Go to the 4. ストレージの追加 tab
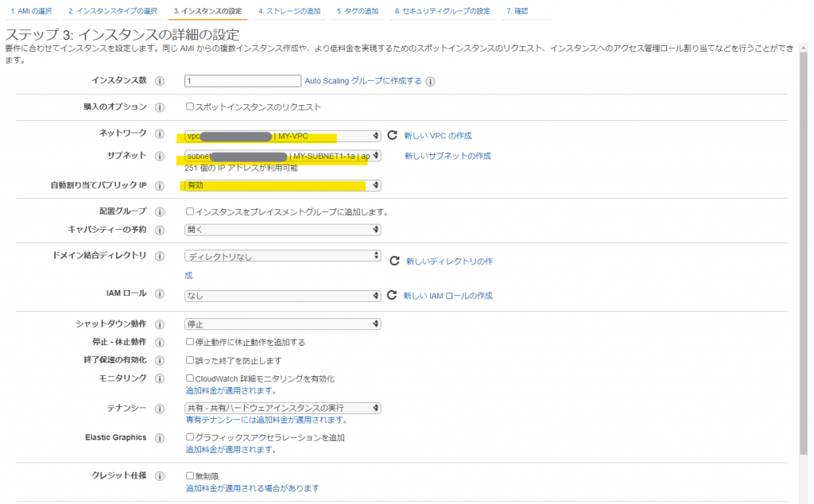This screenshot has height=504, width=814. click(289, 12)
